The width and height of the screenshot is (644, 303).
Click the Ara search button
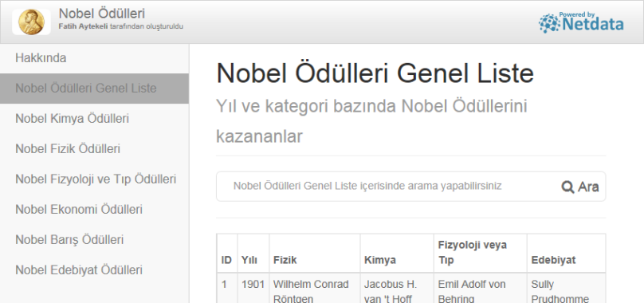click(580, 187)
